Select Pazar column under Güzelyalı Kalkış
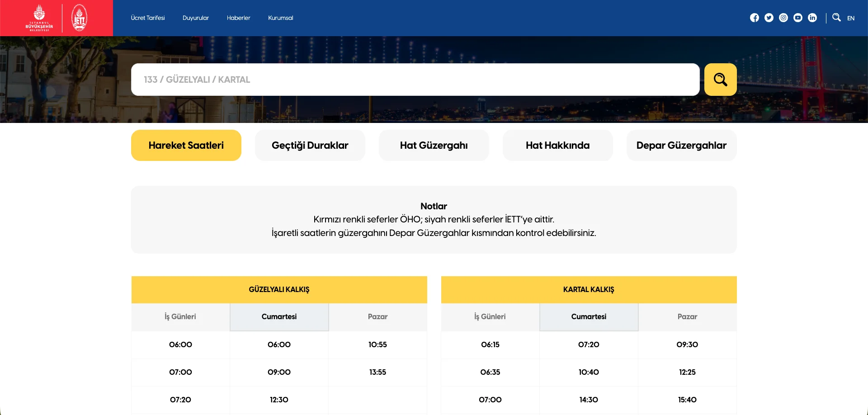Screen dimensions: 868x415 coord(377,317)
